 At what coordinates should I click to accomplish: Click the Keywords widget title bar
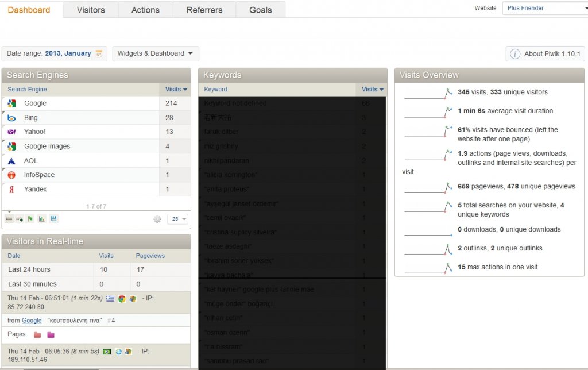(x=293, y=75)
